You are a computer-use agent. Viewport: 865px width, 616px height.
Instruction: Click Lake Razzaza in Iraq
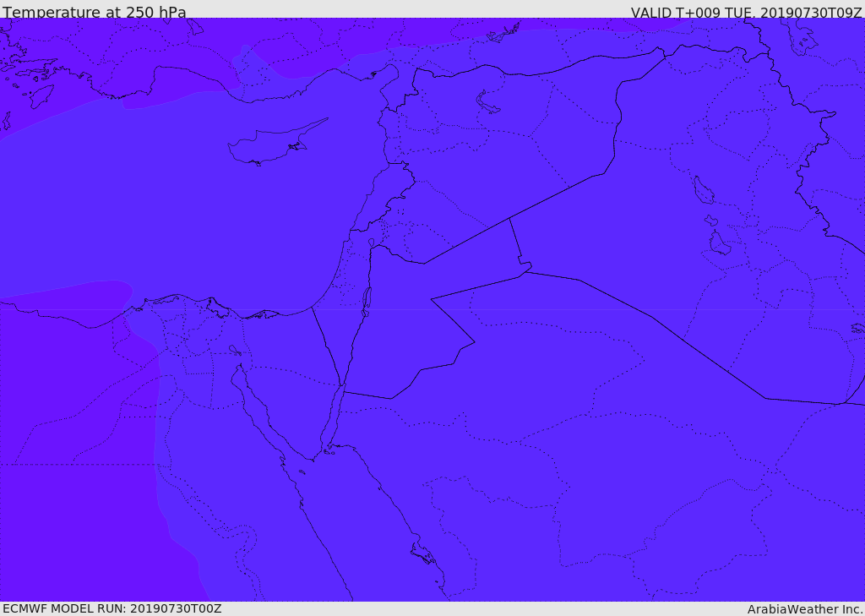point(719,243)
